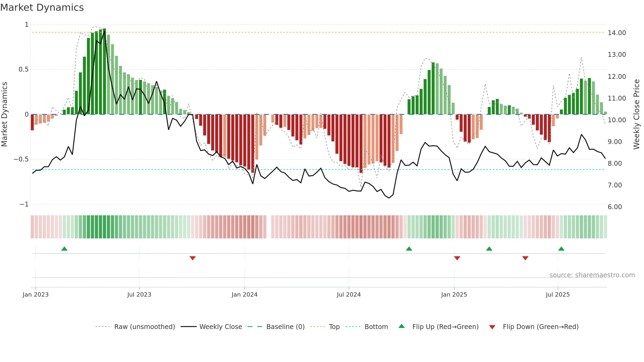Click the Market Dynamics vertical axis title

point(4,114)
